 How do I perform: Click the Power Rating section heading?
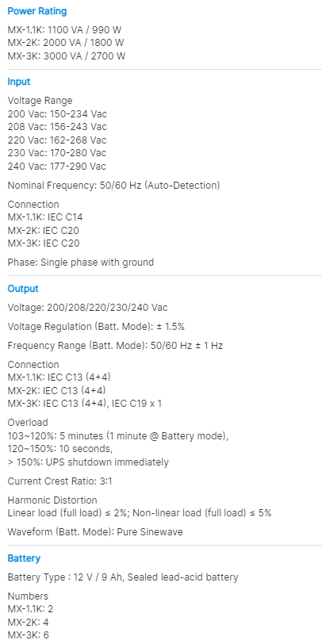pos(37,11)
